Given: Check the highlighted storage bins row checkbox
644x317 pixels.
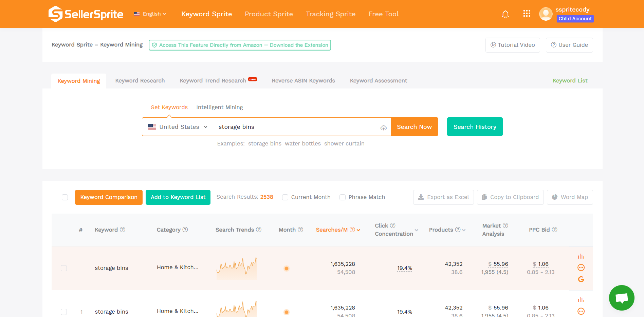Looking at the screenshot, I should (x=64, y=268).
